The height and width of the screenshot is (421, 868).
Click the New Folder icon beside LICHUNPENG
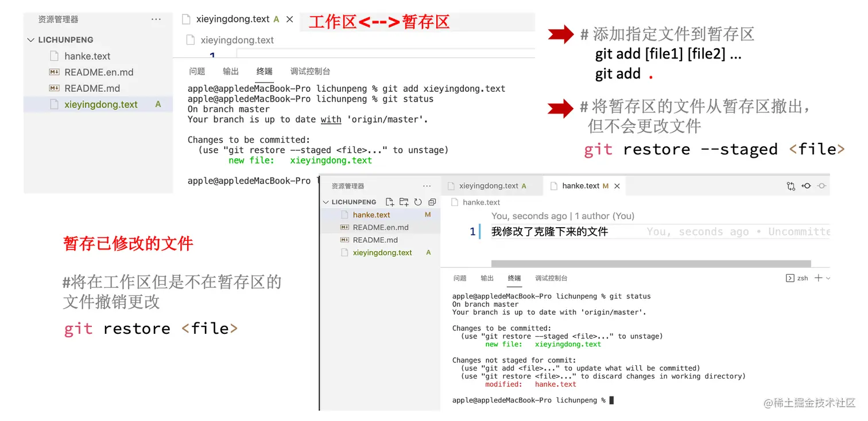(x=404, y=202)
